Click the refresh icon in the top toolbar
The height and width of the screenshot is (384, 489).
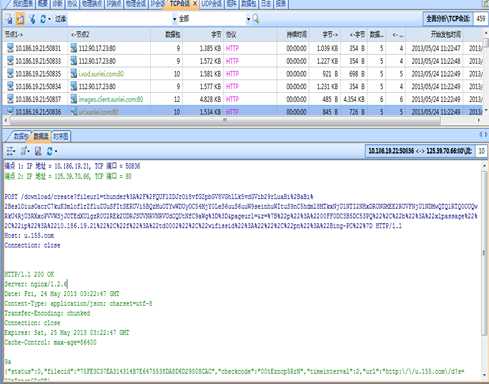point(43,19)
